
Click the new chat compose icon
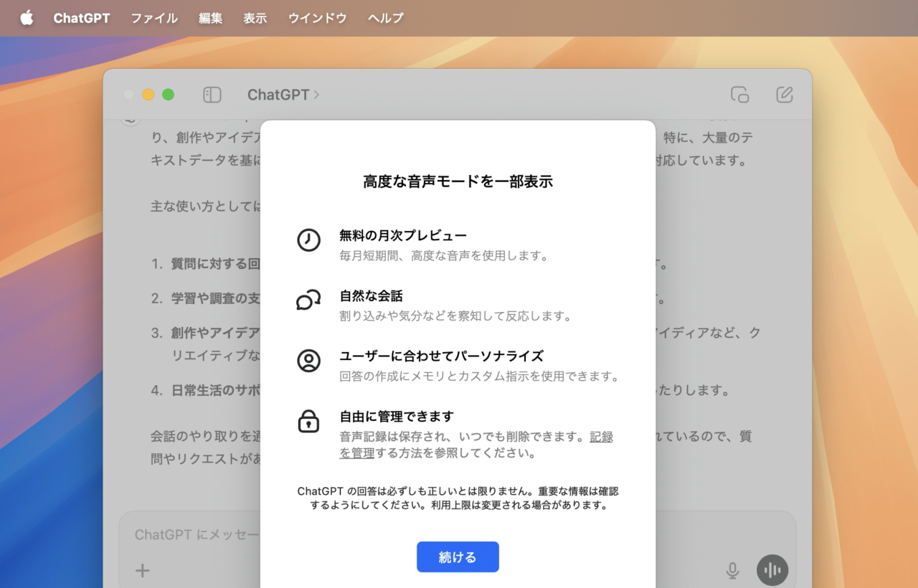pyautogui.click(x=785, y=95)
